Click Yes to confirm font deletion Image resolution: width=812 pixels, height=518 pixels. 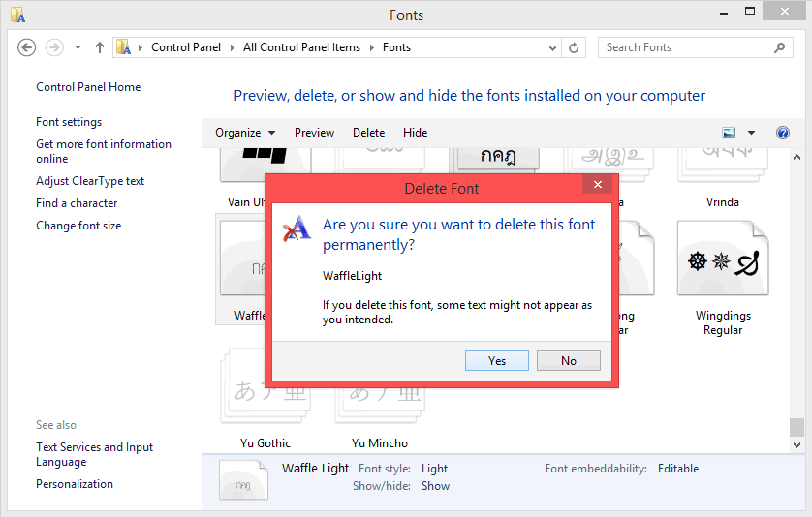coord(497,360)
